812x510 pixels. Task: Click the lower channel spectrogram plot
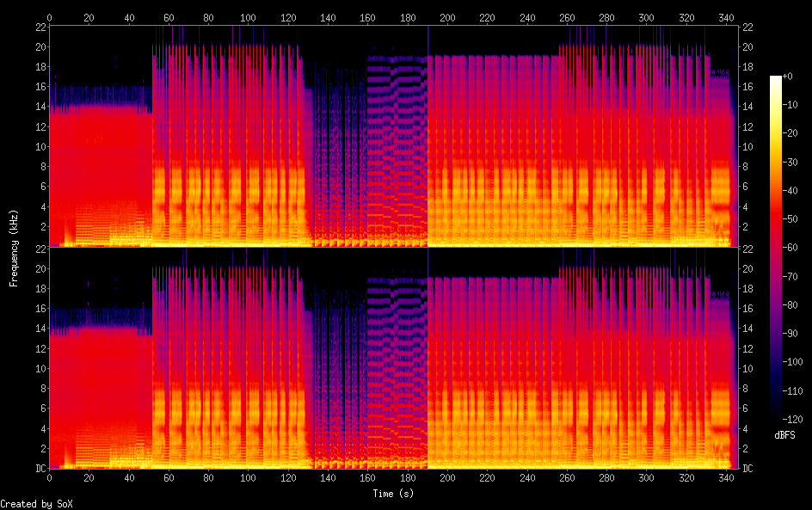pyautogui.click(x=394, y=358)
